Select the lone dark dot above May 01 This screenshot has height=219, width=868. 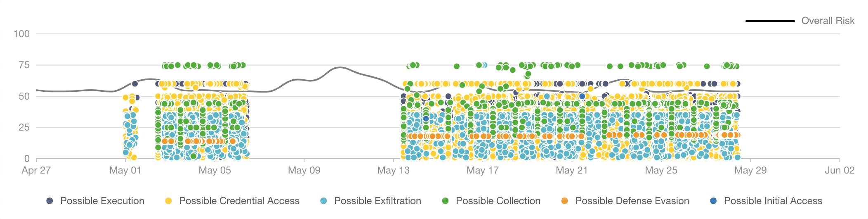click(135, 83)
